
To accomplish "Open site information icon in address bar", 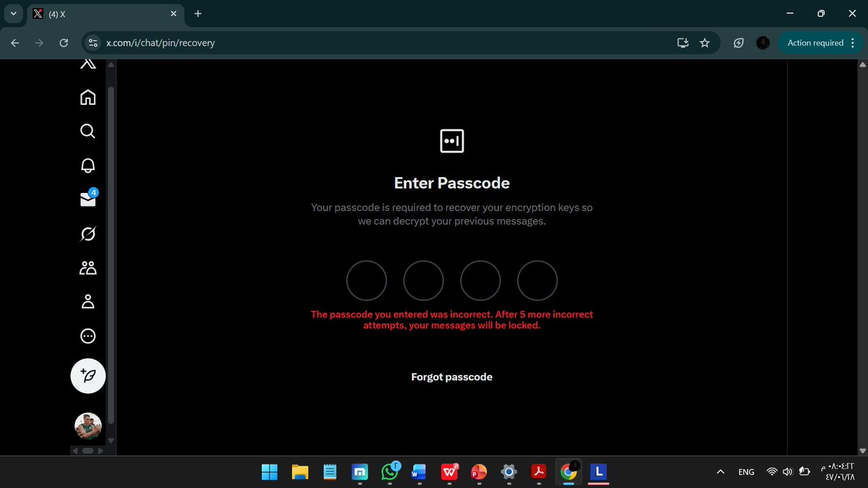I will (93, 43).
